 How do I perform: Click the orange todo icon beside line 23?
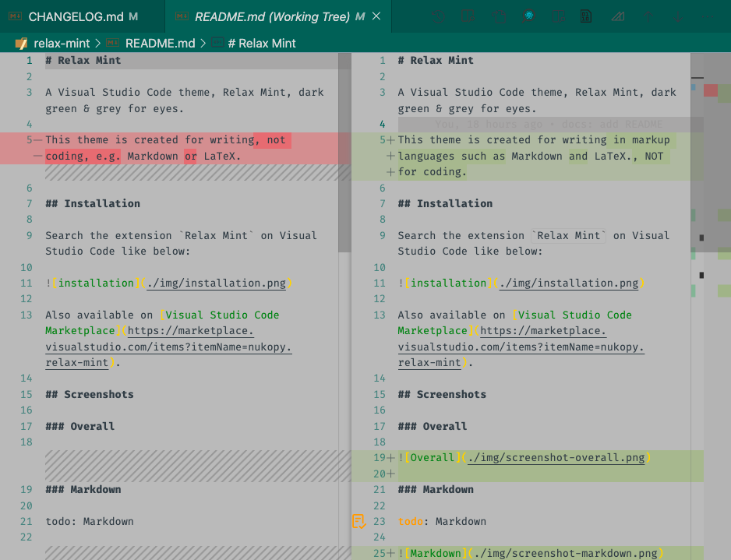358,521
